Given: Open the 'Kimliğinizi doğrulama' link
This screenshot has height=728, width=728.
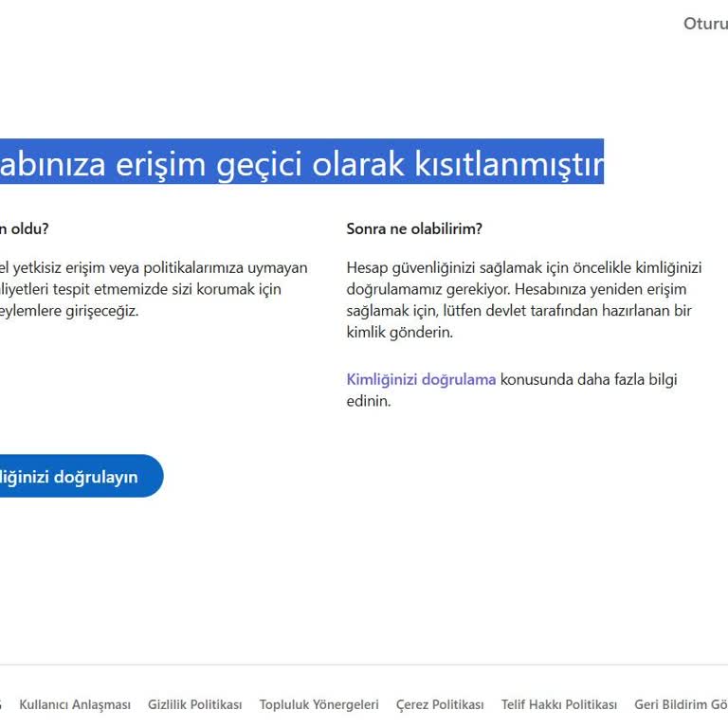Looking at the screenshot, I should (421, 379).
